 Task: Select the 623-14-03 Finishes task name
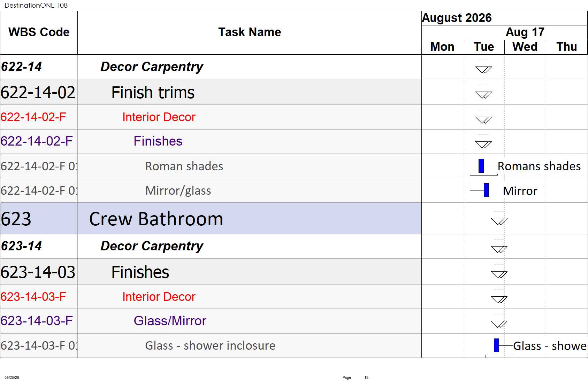point(140,272)
